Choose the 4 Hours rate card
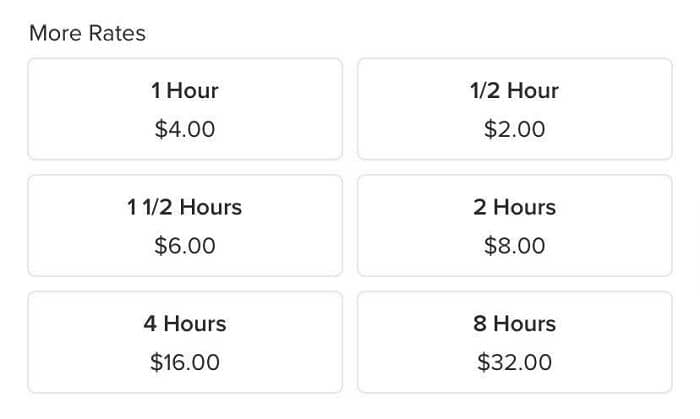700x419 pixels. click(185, 342)
